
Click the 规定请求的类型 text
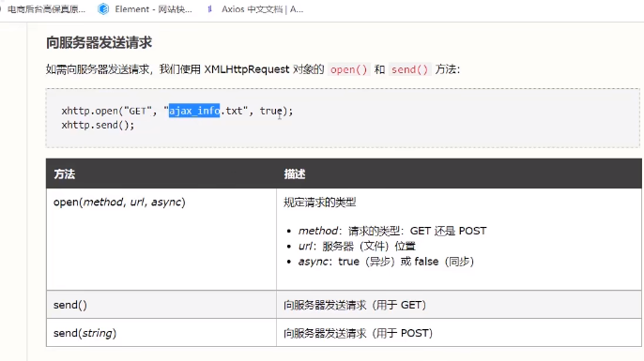point(319,203)
